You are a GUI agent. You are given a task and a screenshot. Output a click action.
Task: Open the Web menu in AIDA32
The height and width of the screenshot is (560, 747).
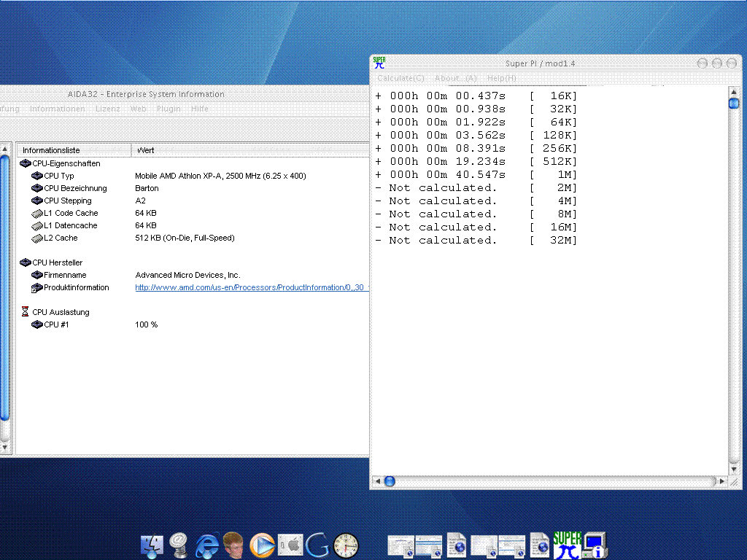pos(138,109)
